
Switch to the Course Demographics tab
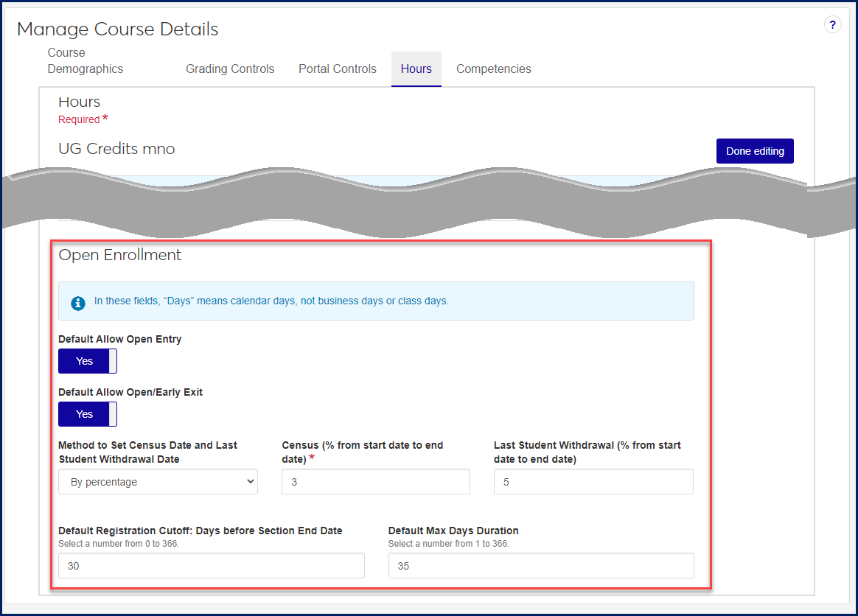click(x=86, y=61)
